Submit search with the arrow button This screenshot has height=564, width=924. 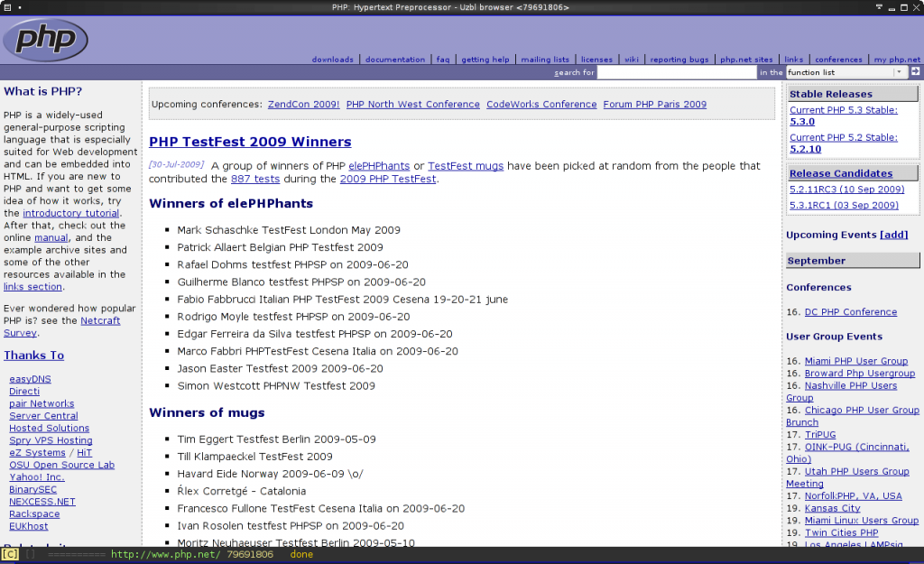coord(915,71)
